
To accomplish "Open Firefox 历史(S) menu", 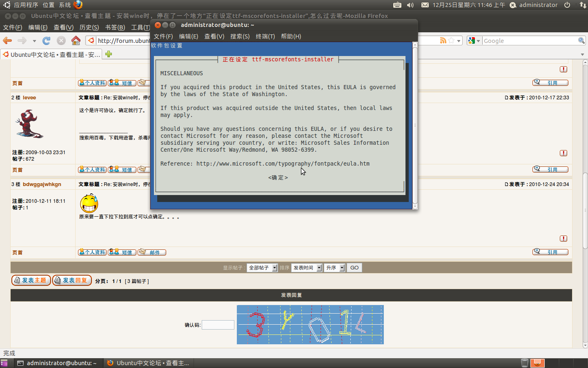I will [x=89, y=27].
